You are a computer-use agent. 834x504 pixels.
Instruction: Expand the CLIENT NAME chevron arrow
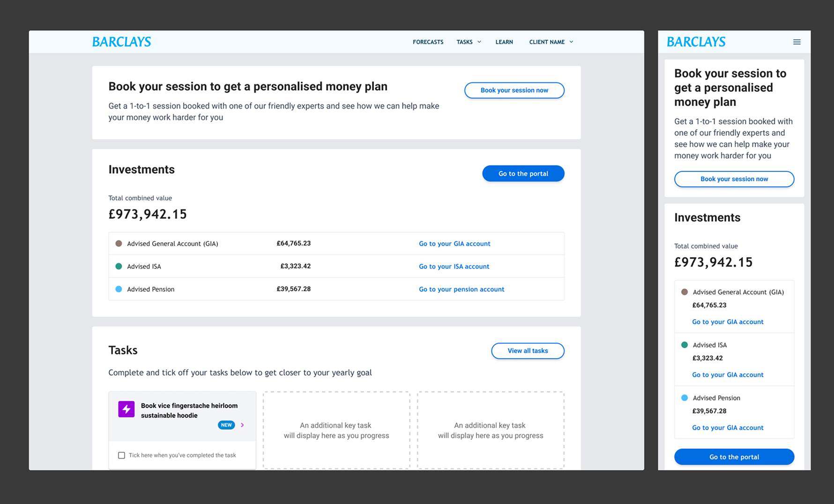click(571, 42)
